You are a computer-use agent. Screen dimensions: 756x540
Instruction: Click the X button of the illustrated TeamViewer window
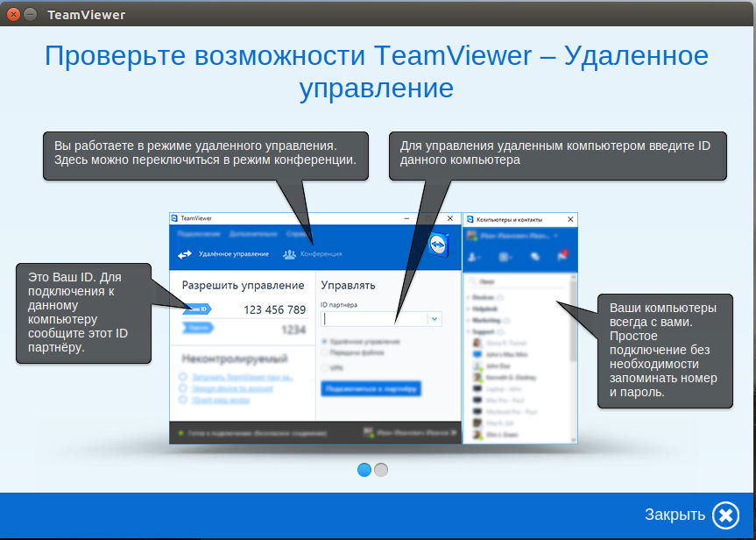(x=450, y=218)
